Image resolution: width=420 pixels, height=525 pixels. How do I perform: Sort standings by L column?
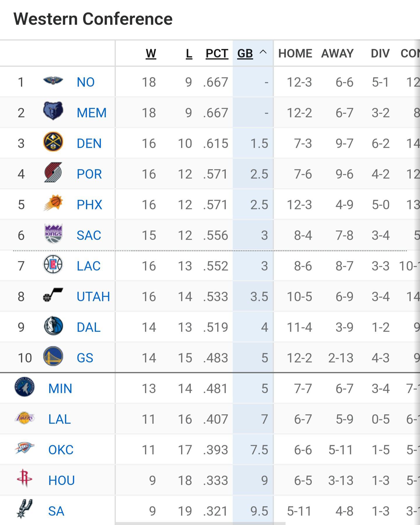(189, 54)
